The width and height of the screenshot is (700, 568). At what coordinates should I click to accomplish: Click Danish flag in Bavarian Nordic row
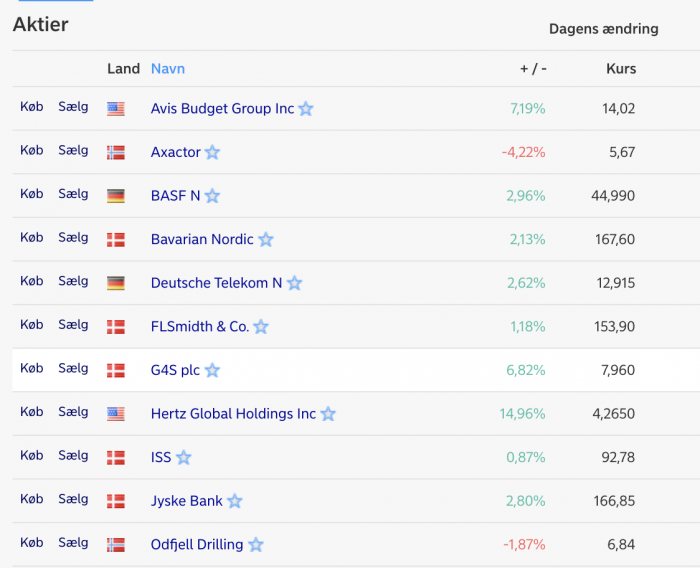[x=116, y=240]
